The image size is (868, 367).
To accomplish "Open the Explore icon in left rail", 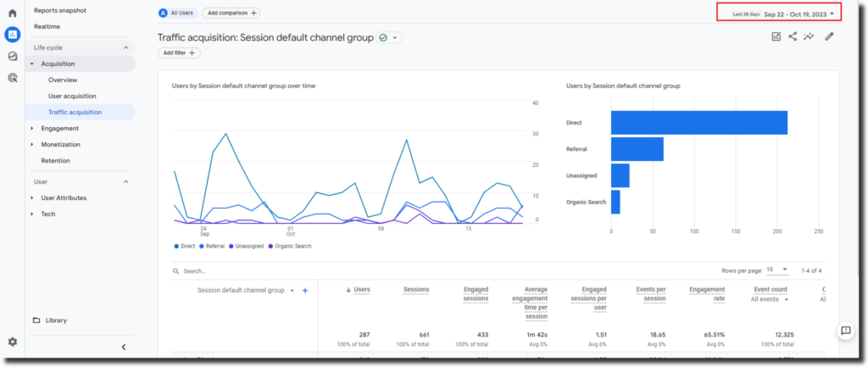I will pyautogui.click(x=12, y=56).
